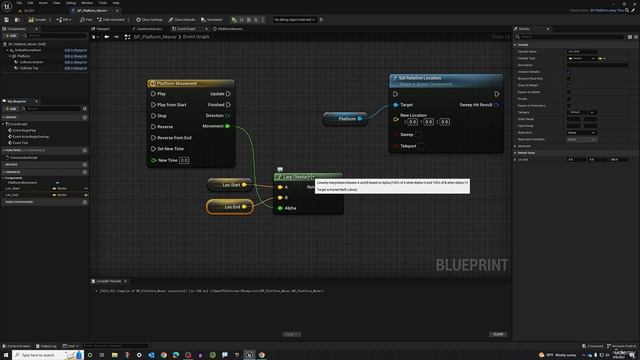Click the add new function plus icon
640x360 pixels.
click(84, 151)
